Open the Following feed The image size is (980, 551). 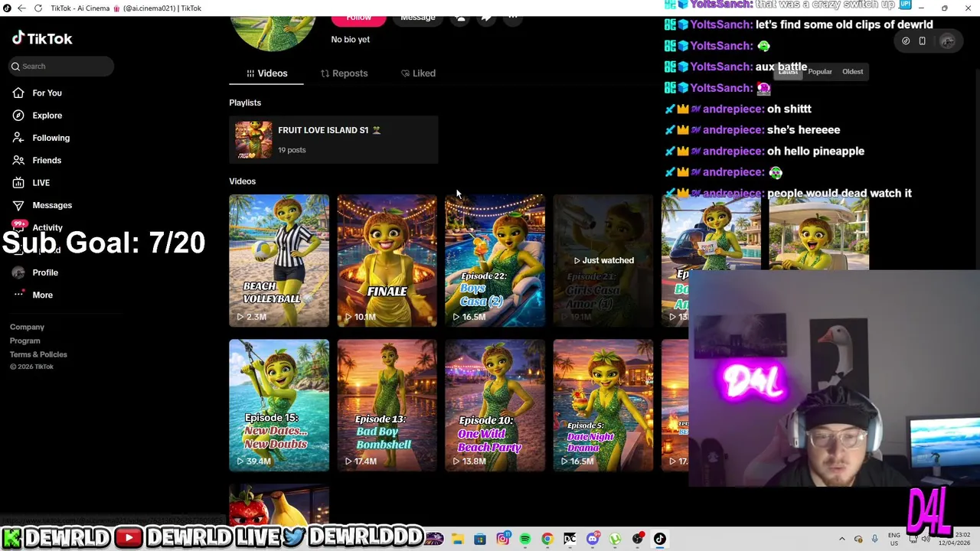(41, 138)
